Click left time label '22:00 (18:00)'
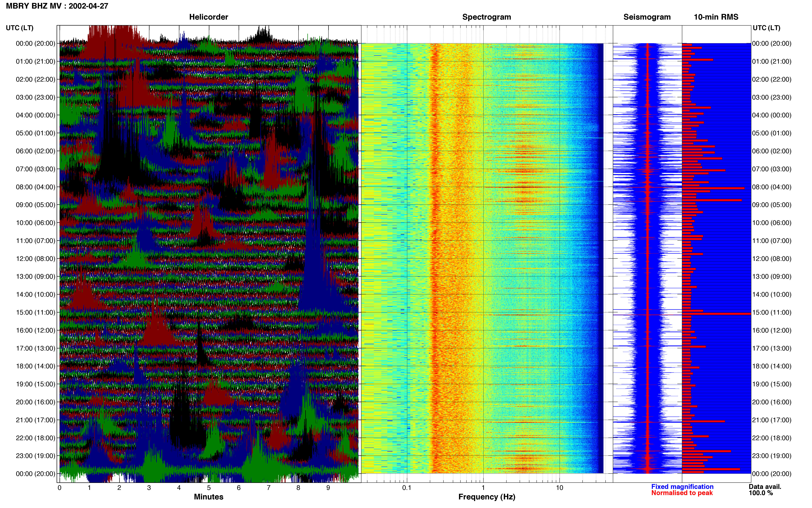Image resolution: width=812 pixels, height=508 pixels. point(36,438)
